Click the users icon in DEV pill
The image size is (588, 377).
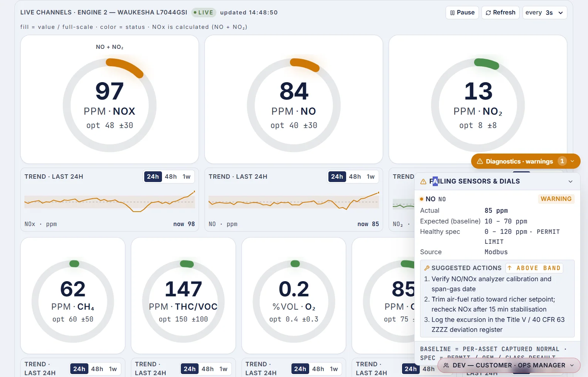tap(446, 366)
